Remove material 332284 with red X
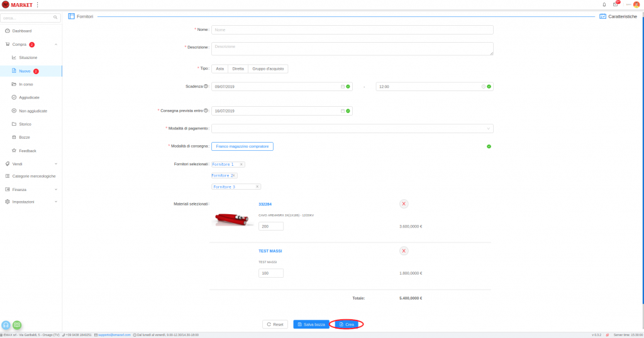644x338 pixels. [404, 204]
